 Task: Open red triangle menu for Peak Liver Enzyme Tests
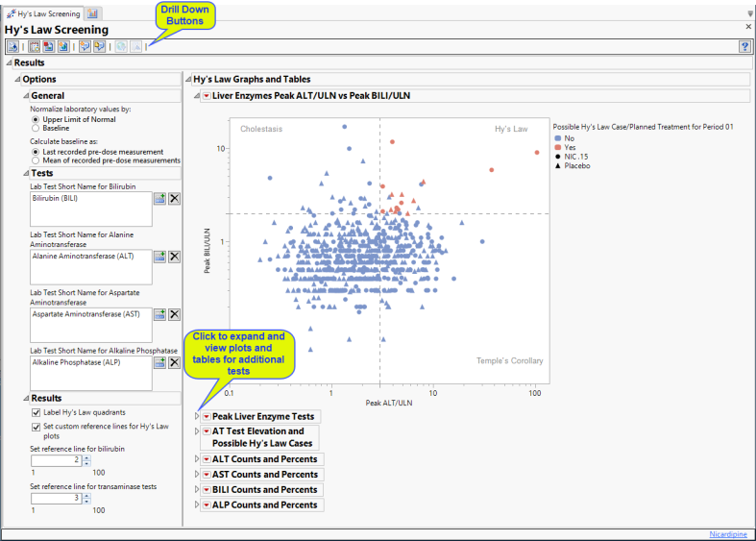tap(207, 417)
